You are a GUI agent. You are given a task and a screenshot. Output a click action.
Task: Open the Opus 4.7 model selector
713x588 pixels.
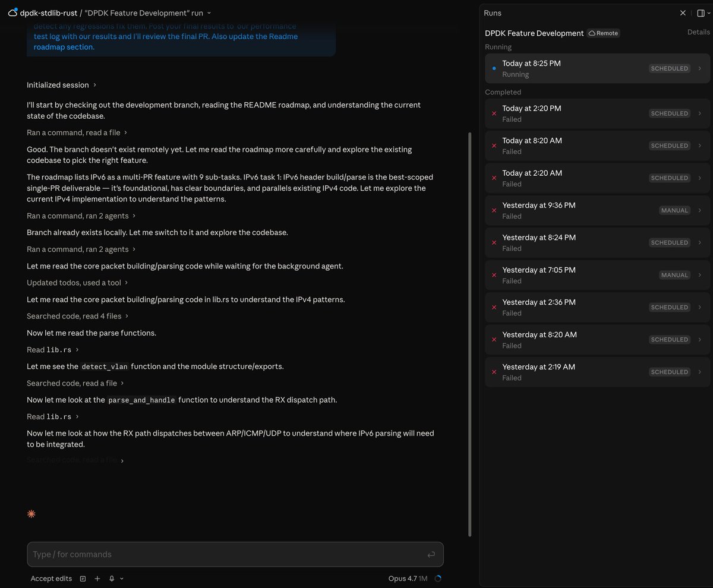tap(408, 578)
